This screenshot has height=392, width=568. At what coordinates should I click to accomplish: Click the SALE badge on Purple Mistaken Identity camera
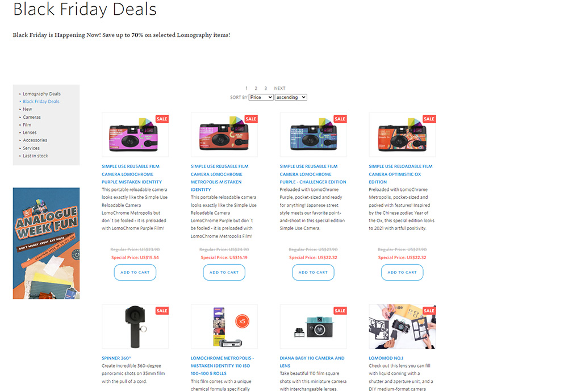click(x=162, y=119)
